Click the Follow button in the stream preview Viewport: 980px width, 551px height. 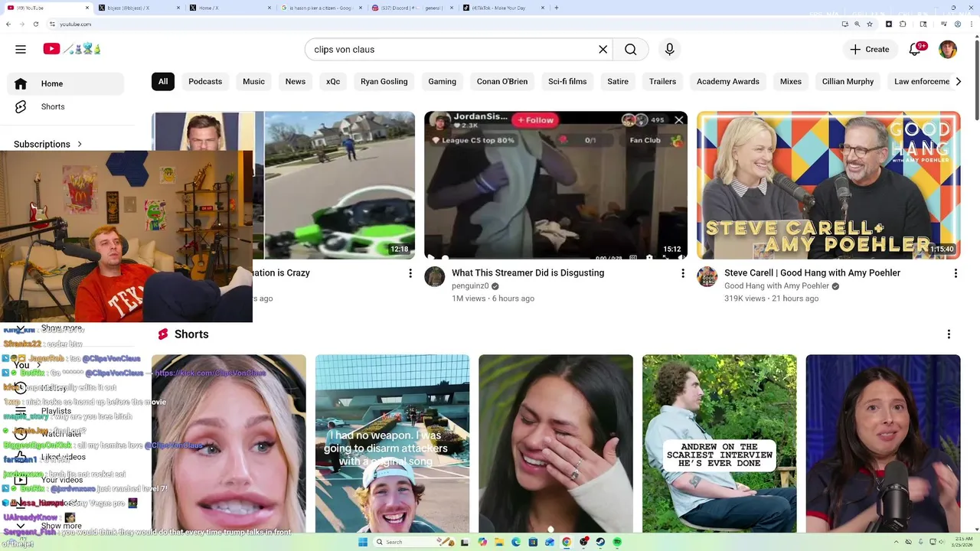[x=535, y=120]
